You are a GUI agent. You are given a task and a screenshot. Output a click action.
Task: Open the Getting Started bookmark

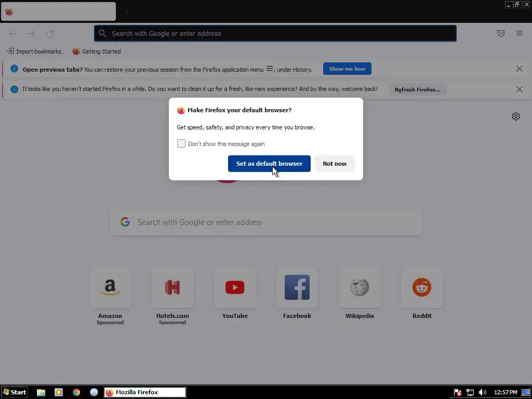[x=97, y=51]
